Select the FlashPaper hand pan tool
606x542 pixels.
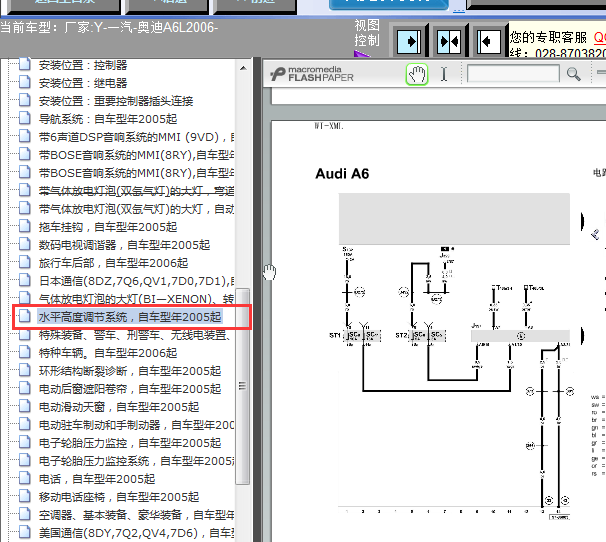(x=417, y=74)
